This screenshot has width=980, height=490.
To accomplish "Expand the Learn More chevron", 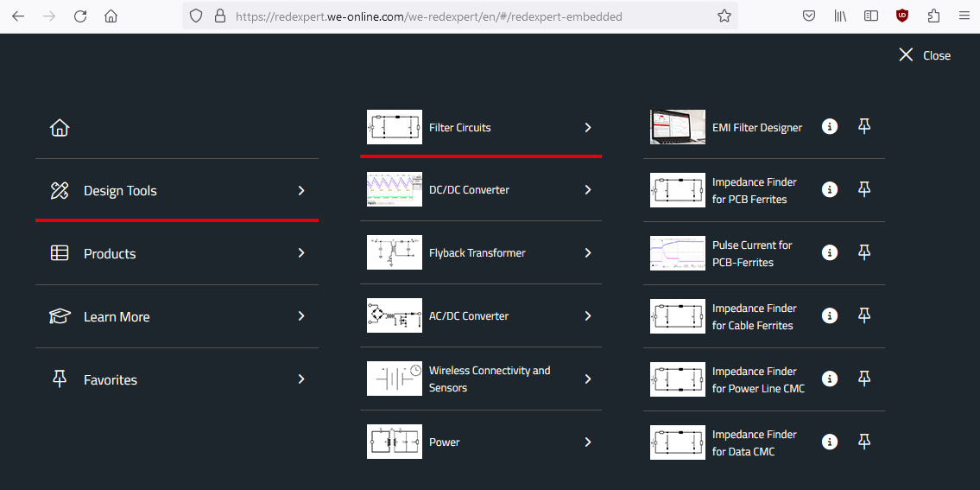I will pyautogui.click(x=301, y=316).
